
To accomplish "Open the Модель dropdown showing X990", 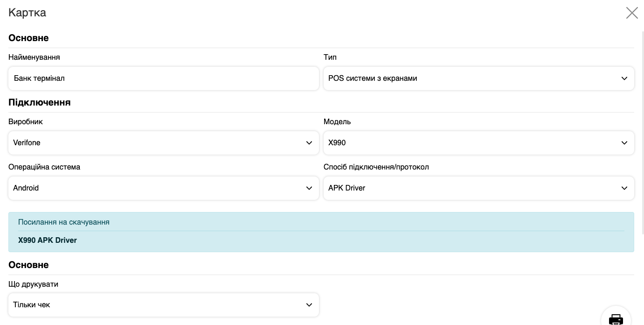I will 466,143.
